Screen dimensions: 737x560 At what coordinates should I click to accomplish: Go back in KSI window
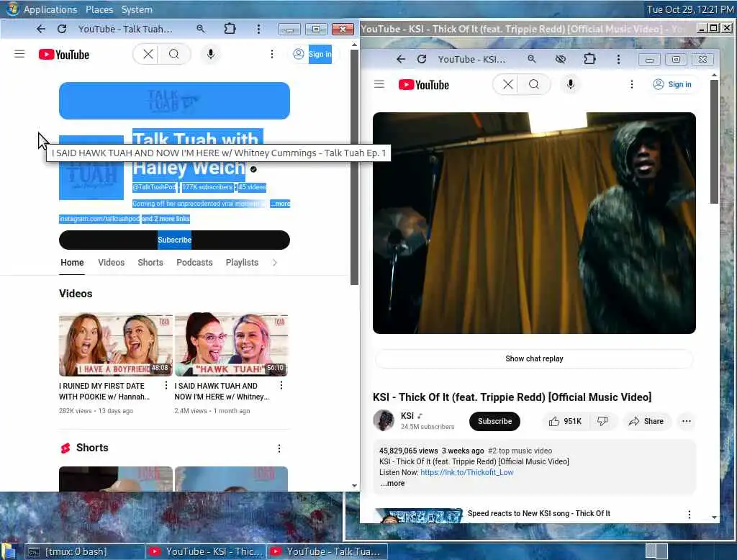click(x=400, y=59)
